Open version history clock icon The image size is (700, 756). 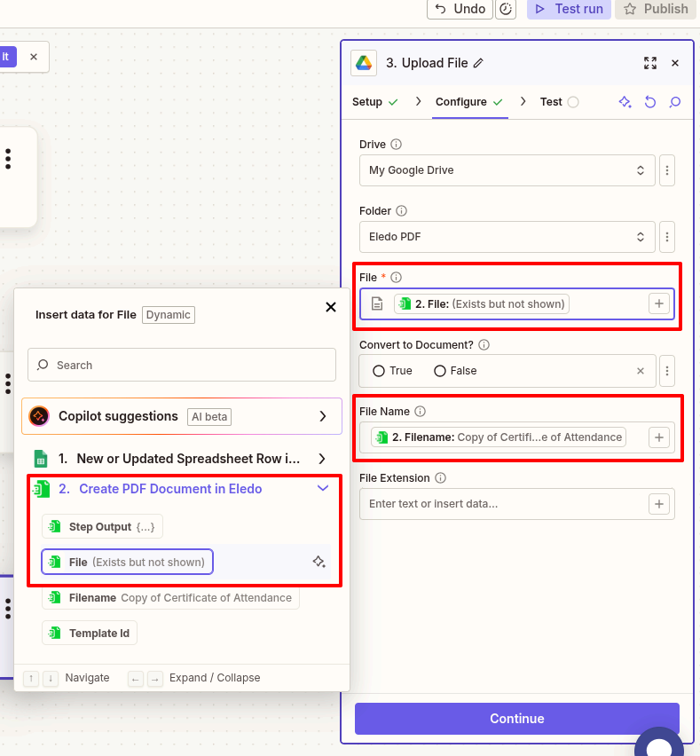pos(505,9)
